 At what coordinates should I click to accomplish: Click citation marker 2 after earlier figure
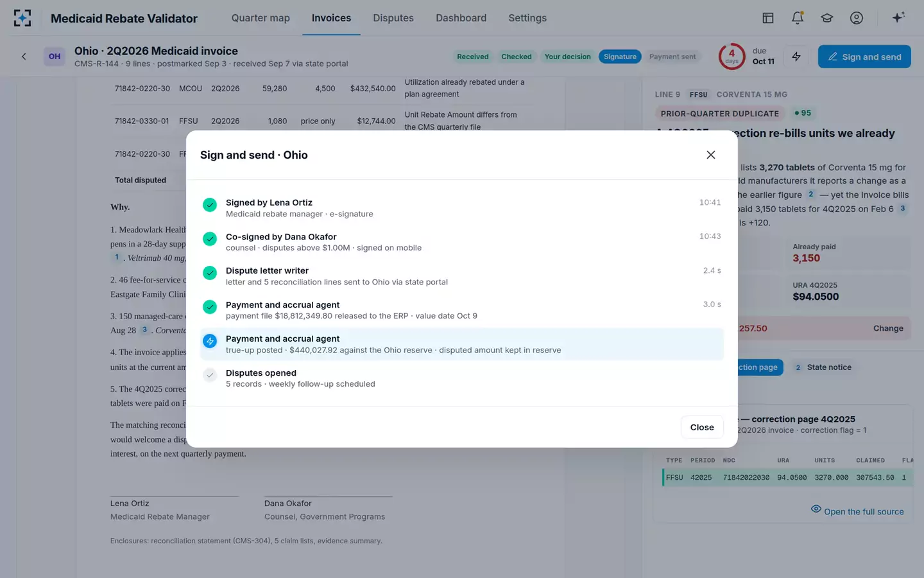point(811,194)
